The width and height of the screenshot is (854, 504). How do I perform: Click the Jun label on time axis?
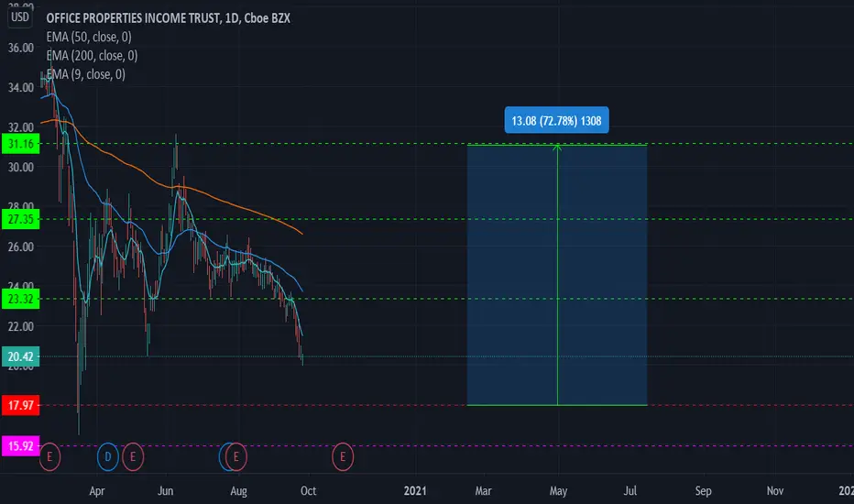(166, 491)
